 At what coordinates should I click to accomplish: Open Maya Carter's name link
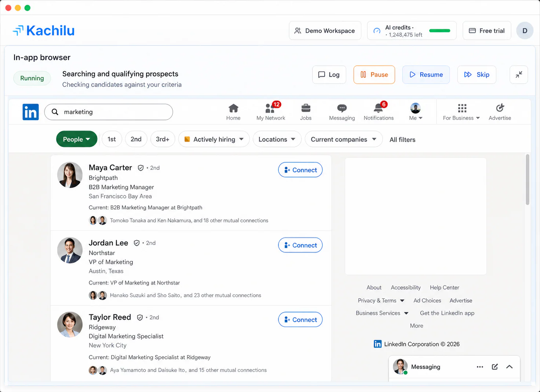110,168
